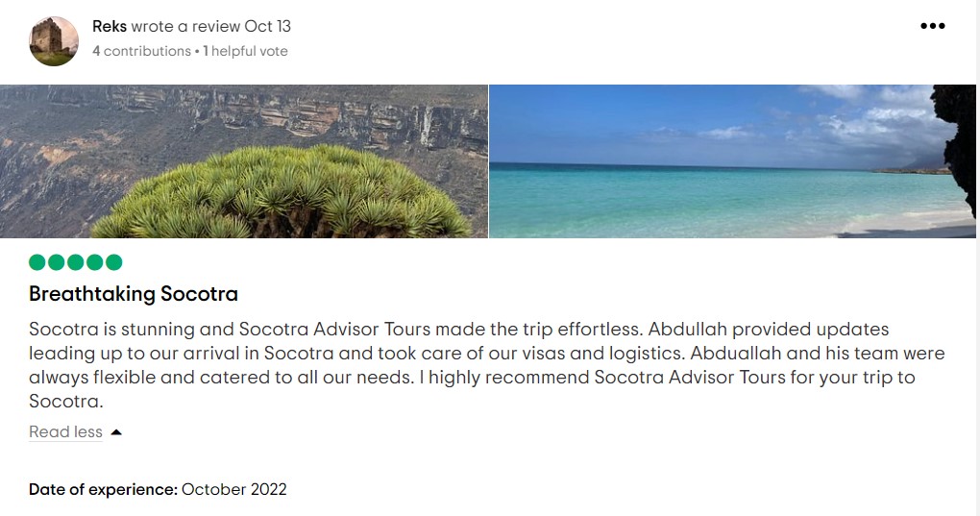Click the second green rating bubble
Viewport: 980px width, 516px height.
pyautogui.click(x=57, y=262)
